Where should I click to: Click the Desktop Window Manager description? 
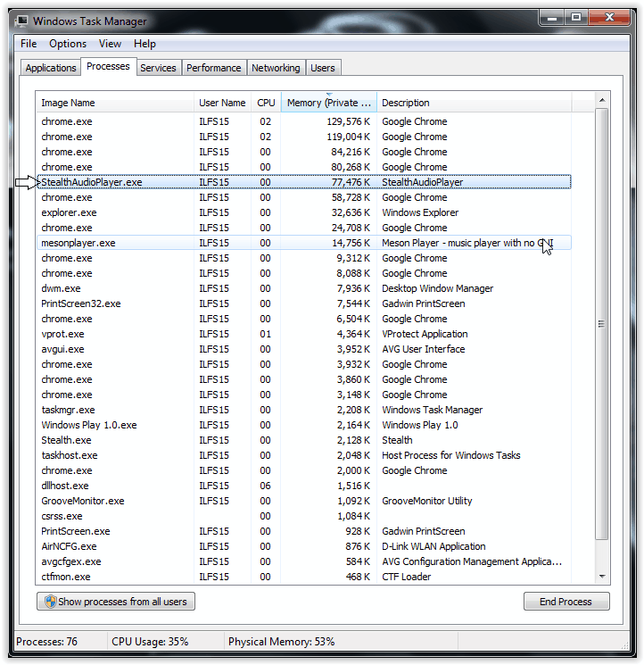(437, 288)
